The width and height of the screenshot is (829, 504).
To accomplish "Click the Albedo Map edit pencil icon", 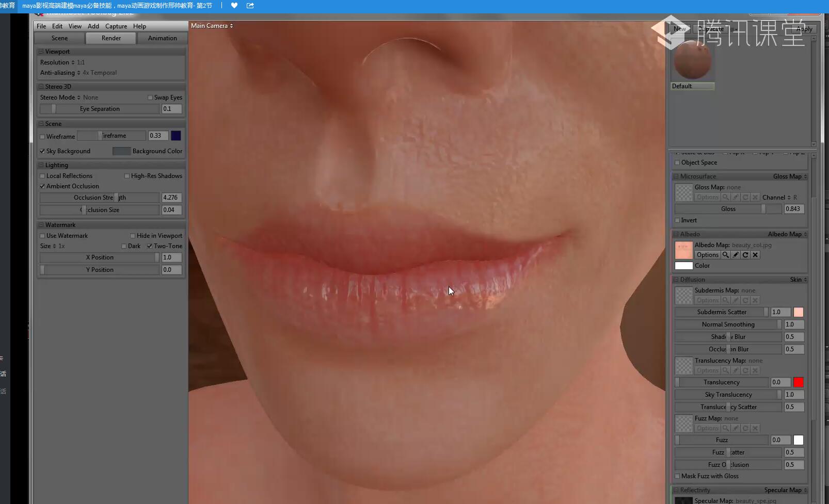I will [736, 255].
